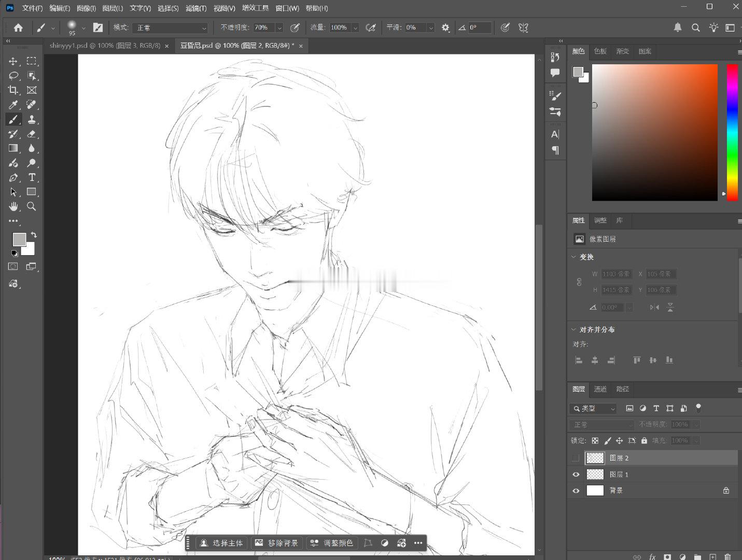
Task: Show 图层 2 layer visibility
Action: tap(576, 458)
